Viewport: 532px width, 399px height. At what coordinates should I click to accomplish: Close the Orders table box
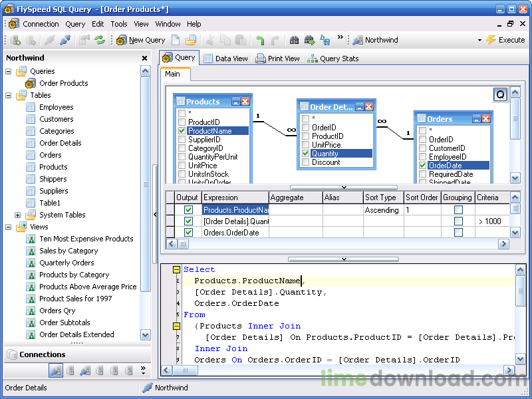click(x=486, y=118)
